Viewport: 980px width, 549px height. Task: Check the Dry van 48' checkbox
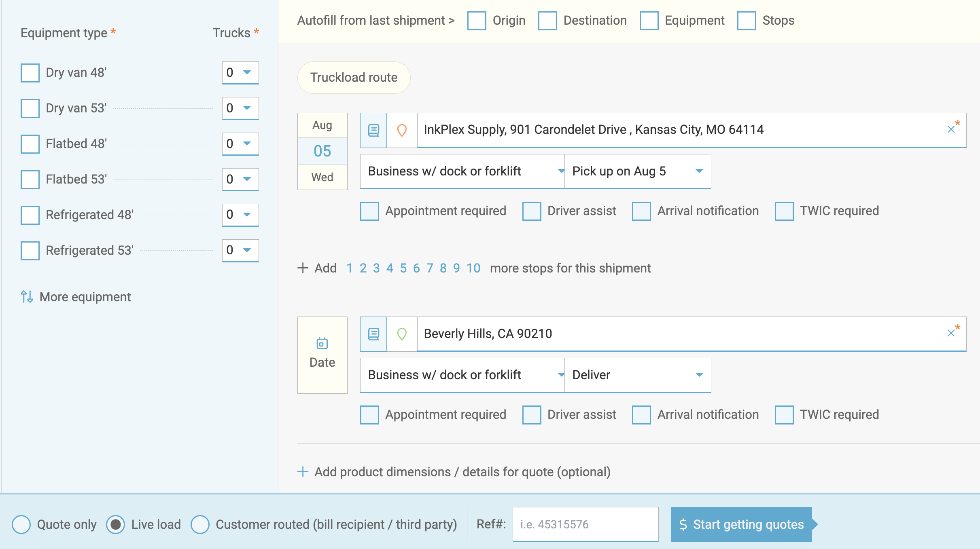(x=30, y=73)
